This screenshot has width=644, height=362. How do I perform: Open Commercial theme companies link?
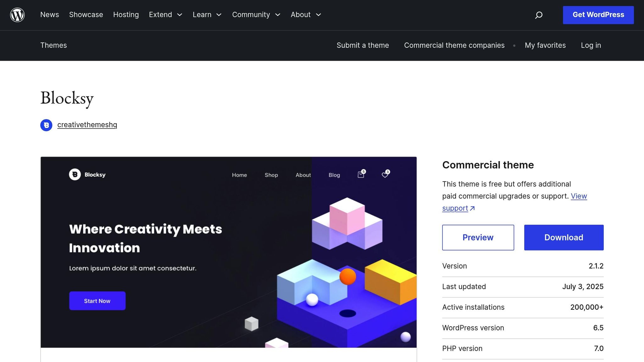(454, 45)
